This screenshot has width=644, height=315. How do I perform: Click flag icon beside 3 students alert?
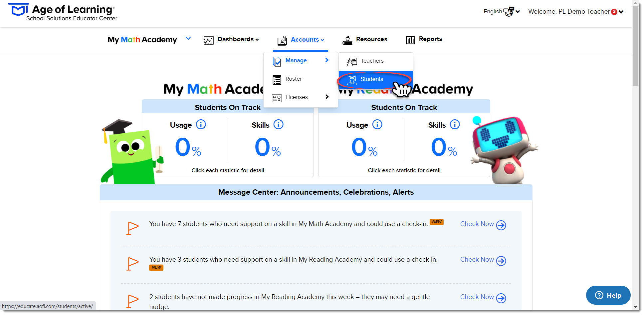[x=132, y=264]
